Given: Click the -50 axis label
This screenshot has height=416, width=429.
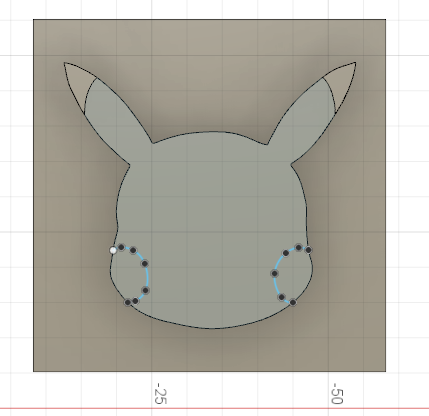Looking at the screenshot, I should click(337, 393).
